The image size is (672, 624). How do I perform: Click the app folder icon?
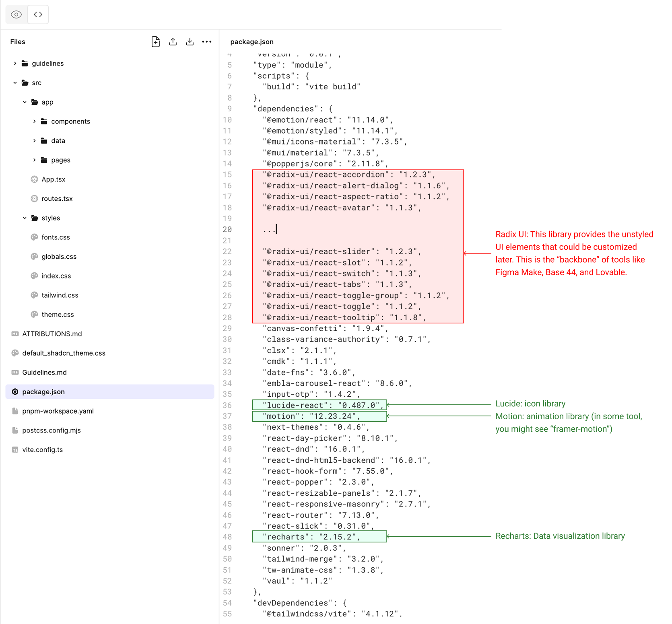[x=35, y=102]
